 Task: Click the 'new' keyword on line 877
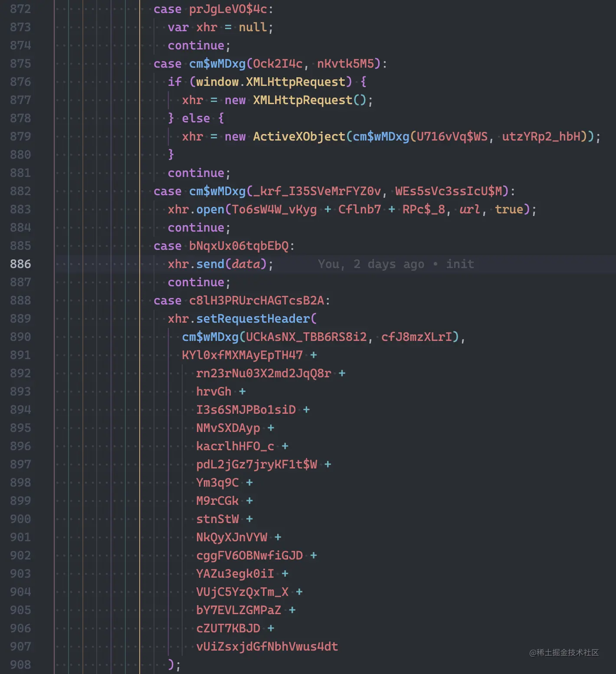235,100
